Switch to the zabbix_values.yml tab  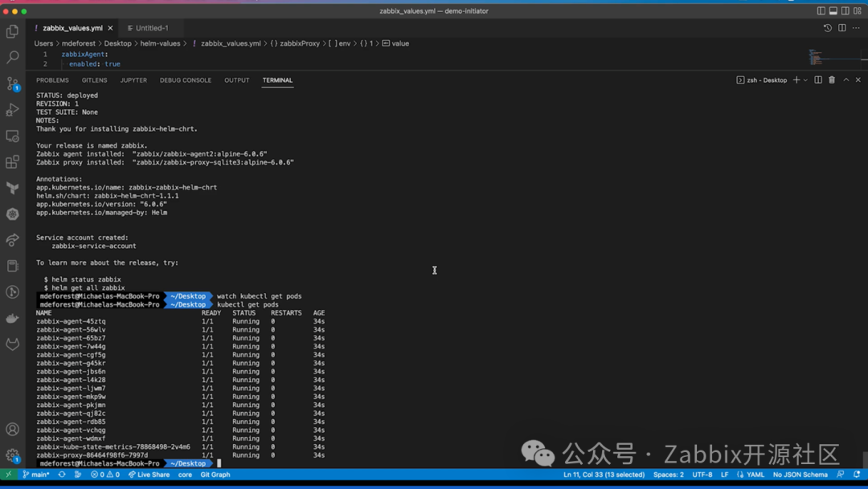72,27
